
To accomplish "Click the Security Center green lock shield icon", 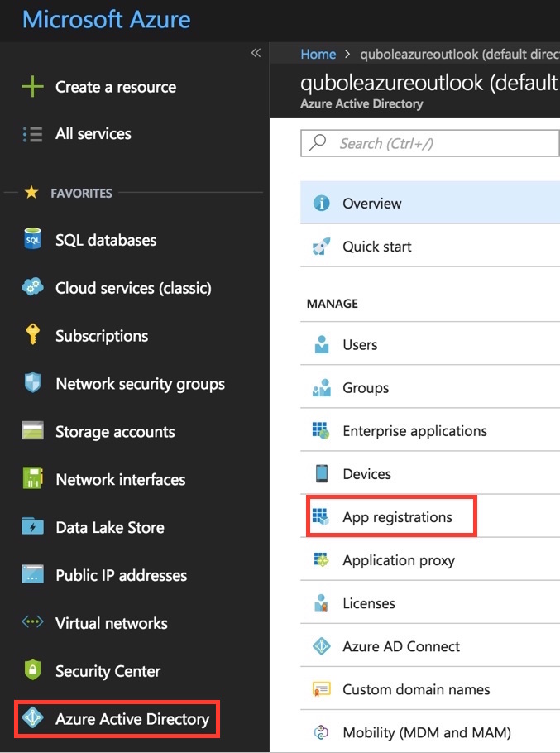I will click(x=32, y=670).
